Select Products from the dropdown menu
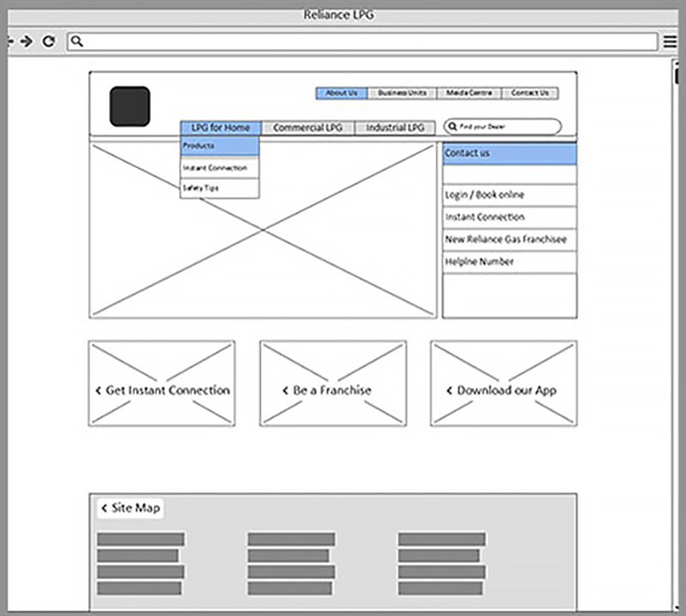The width and height of the screenshot is (686, 616). click(x=220, y=147)
